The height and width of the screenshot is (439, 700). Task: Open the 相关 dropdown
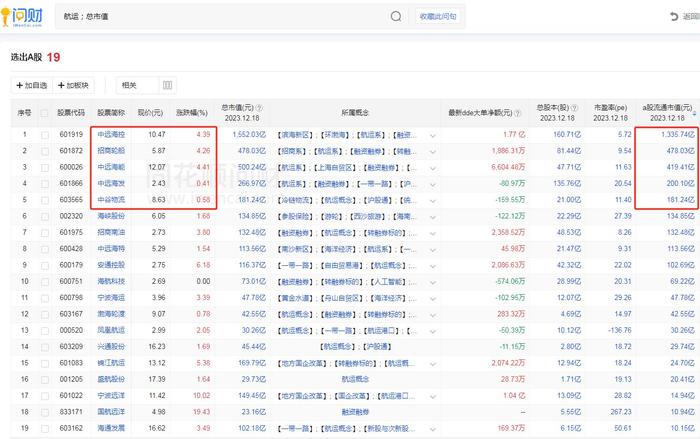(x=138, y=85)
